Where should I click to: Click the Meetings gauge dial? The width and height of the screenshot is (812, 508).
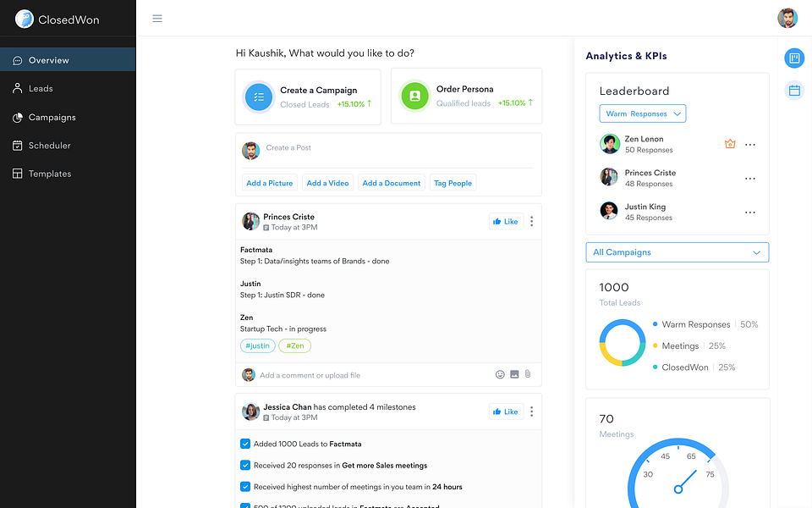(678, 473)
